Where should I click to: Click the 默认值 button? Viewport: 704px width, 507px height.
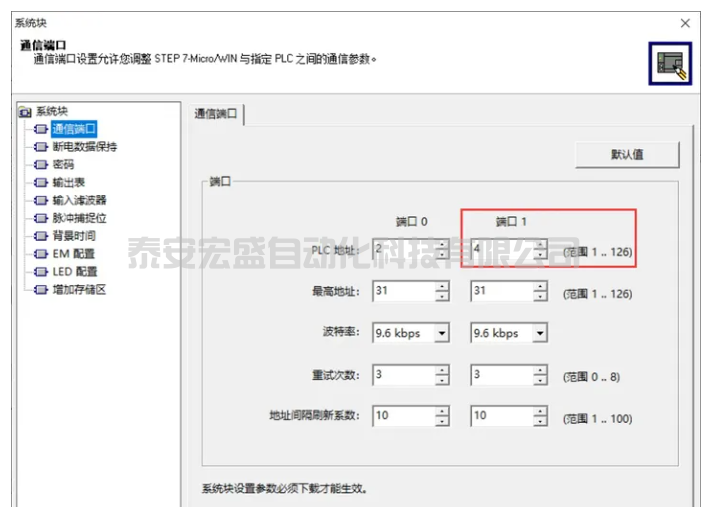626,155
